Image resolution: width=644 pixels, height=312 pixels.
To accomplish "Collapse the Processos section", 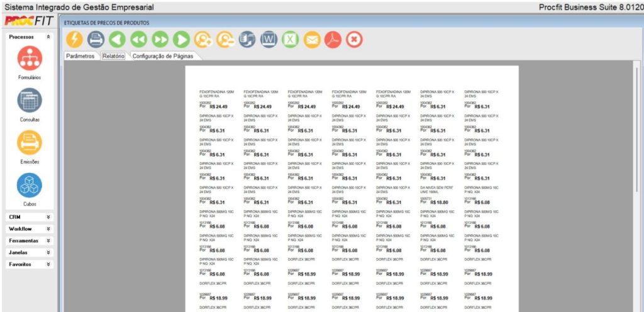I will pos(48,36).
